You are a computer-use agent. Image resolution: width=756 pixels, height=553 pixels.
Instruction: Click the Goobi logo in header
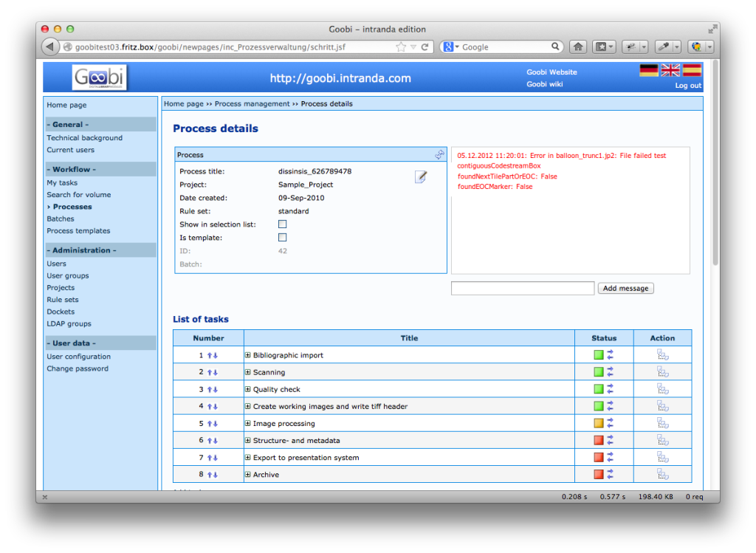click(x=100, y=78)
